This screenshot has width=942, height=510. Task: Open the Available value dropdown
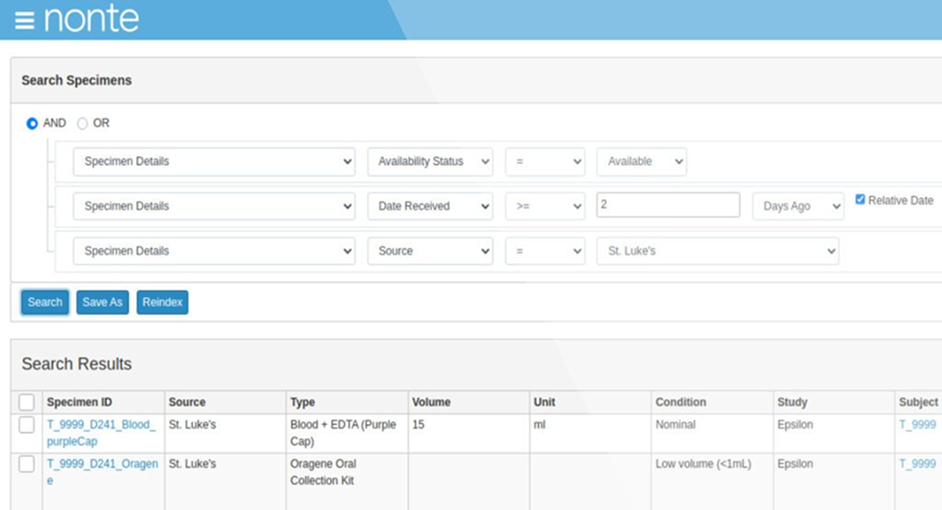641,161
